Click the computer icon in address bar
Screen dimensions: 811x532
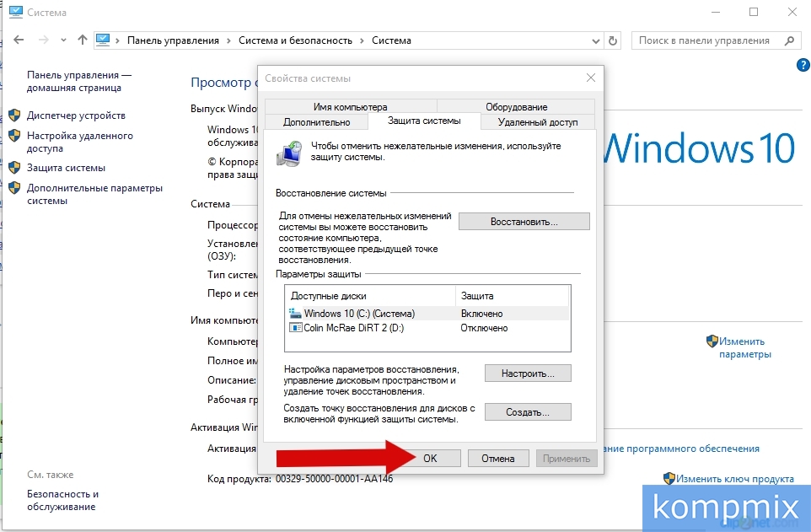(103, 40)
